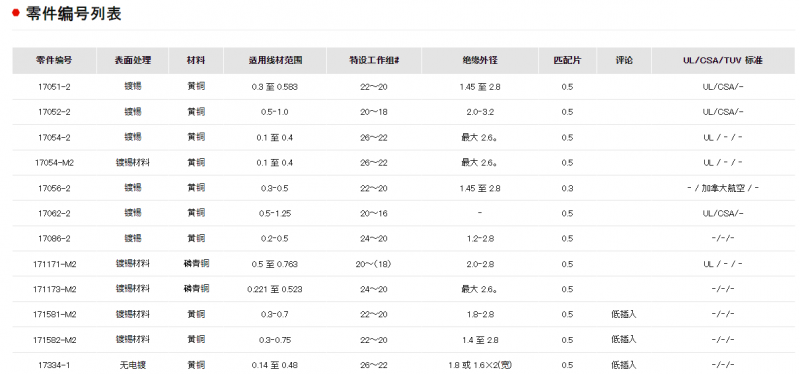Select part number 171581-M2

[x=54, y=315]
